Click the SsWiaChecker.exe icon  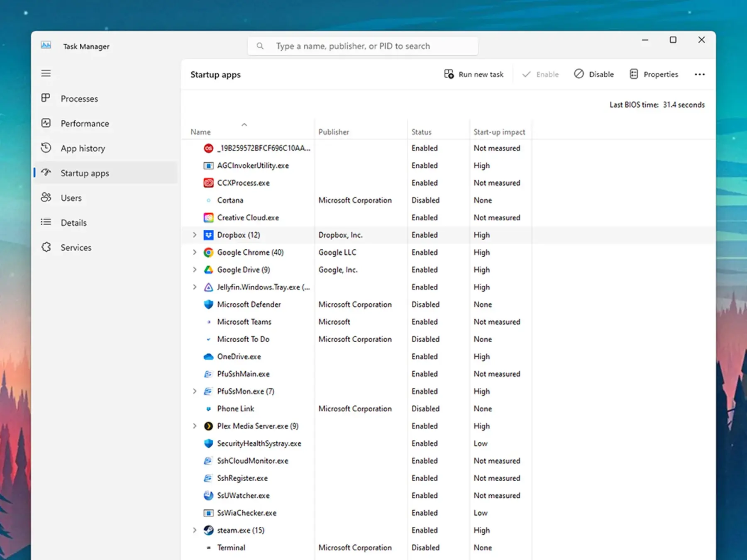click(208, 513)
